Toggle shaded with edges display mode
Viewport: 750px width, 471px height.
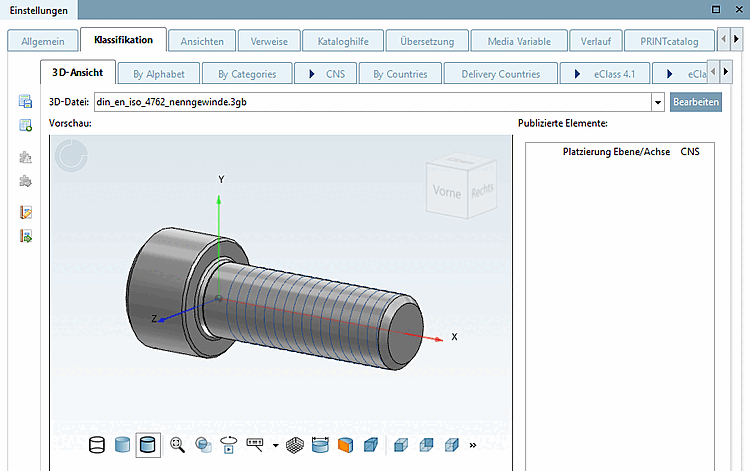pos(148,444)
